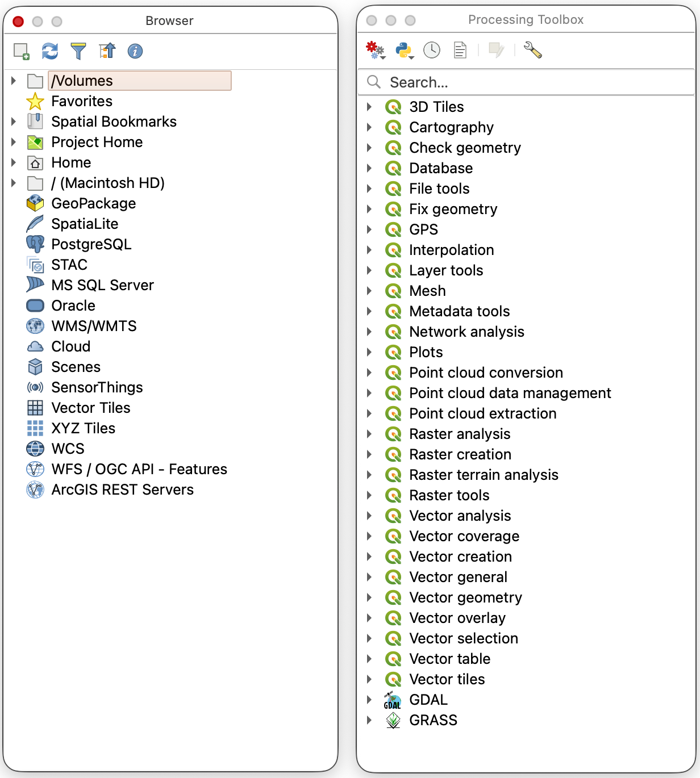This screenshot has width=700, height=778.
Task: Refresh the Browser panel
Action: (50, 52)
